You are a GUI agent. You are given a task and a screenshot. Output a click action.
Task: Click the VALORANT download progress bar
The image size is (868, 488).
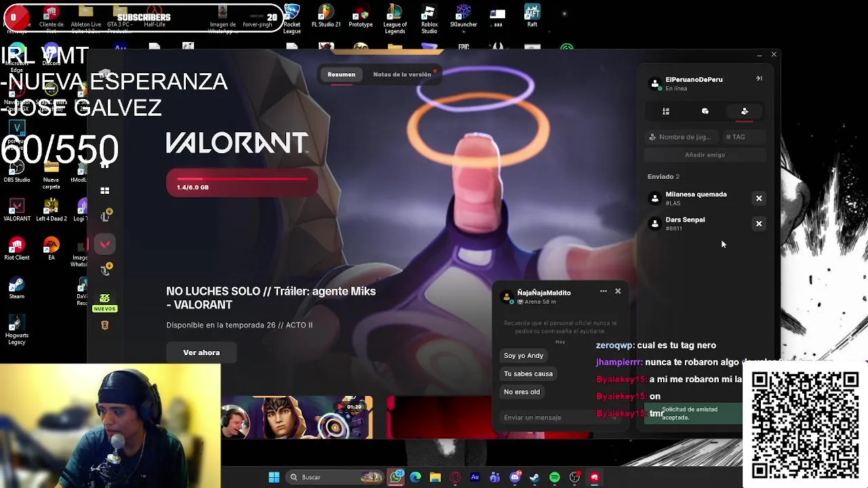pyautogui.click(x=242, y=183)
